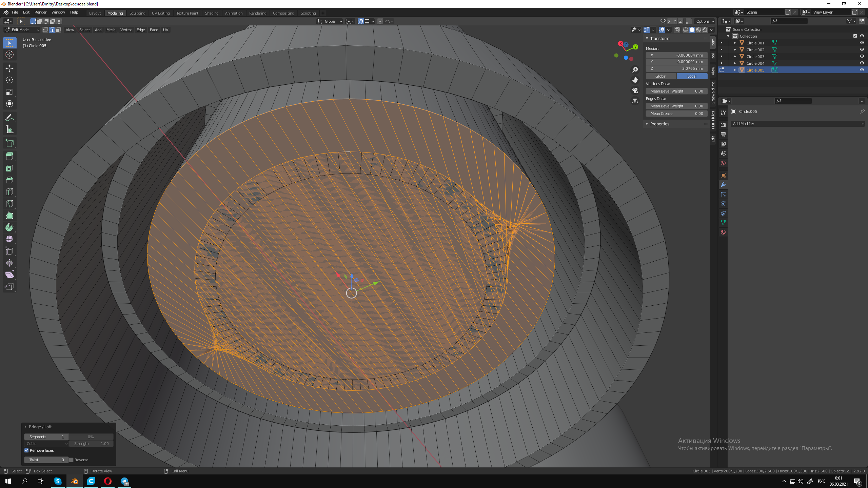Screen dimensions: 868x488
Task: Toggle Remove faces checkbox
Action: click(x=26, y=450)
